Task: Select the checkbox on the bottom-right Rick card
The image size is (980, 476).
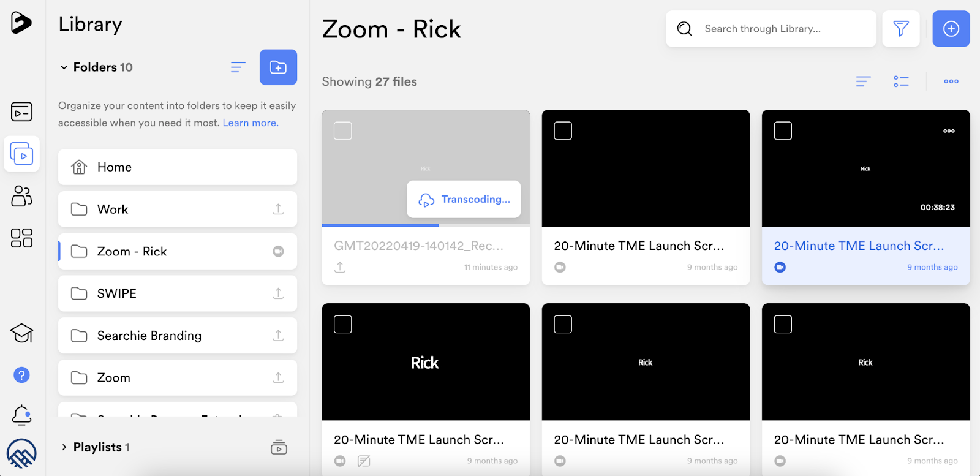Action: point(783,324)
